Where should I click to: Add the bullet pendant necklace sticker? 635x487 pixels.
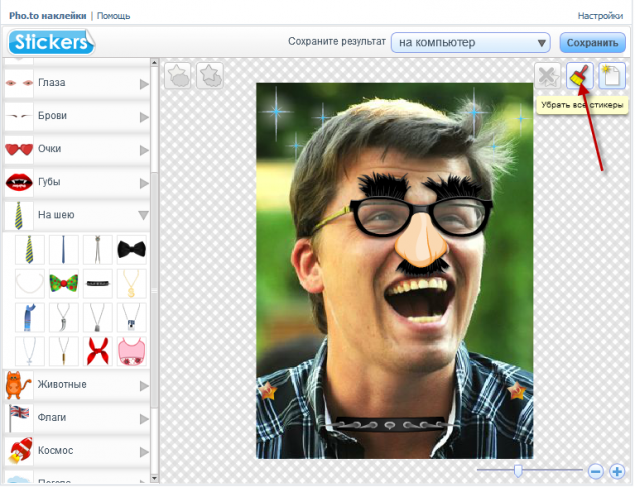click(x=63, y=351)
